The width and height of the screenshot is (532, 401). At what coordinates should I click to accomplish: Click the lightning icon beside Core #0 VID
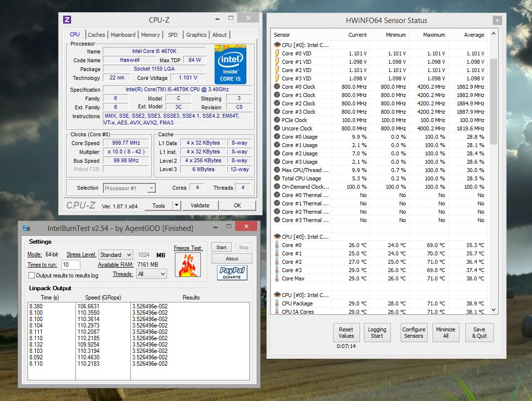tap(277, 53)
